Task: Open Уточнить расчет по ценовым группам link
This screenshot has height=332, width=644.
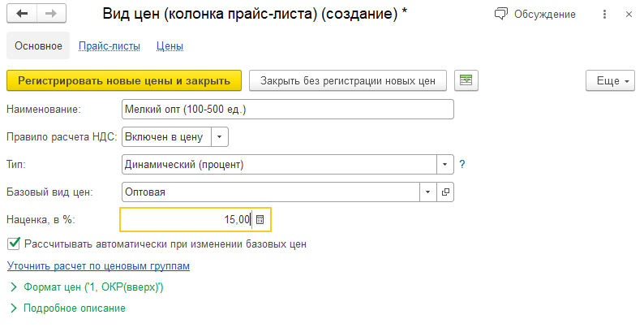Action: click(x=98, y=265)
